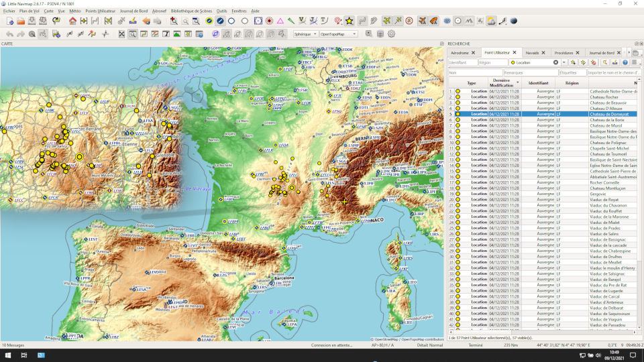Click the hamburger menu icon in search panel

click(x=635, y=62)
